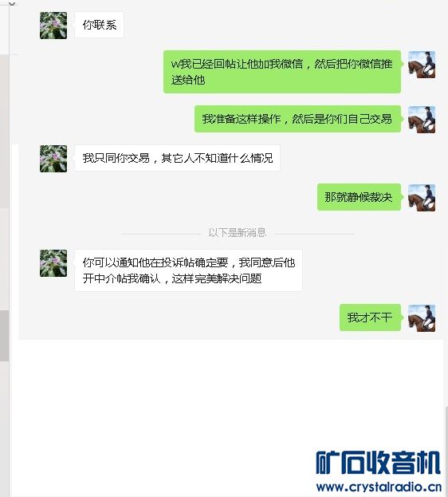
Task: Click the chat window vertical scrollbar
Action: (446, 450)
